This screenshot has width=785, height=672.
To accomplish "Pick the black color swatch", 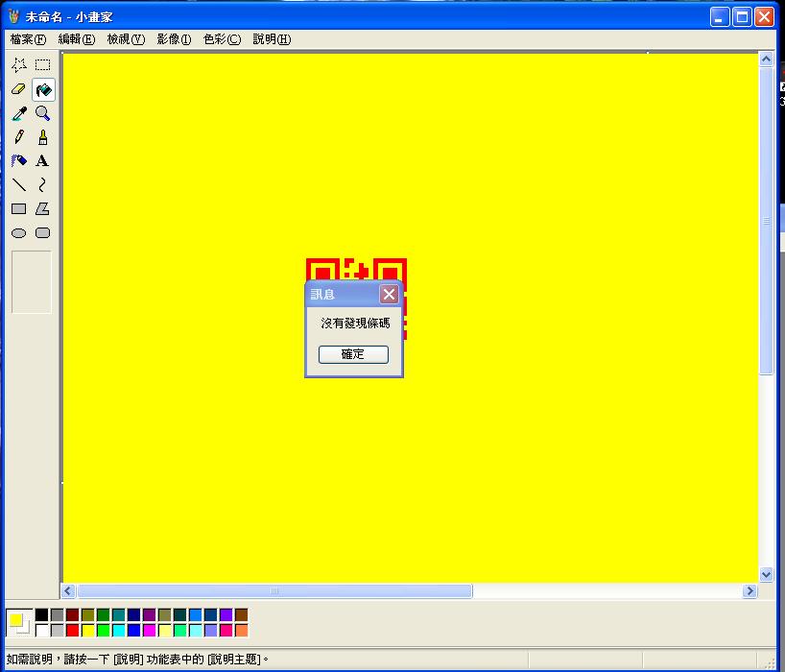I will (x=42, y=615).
